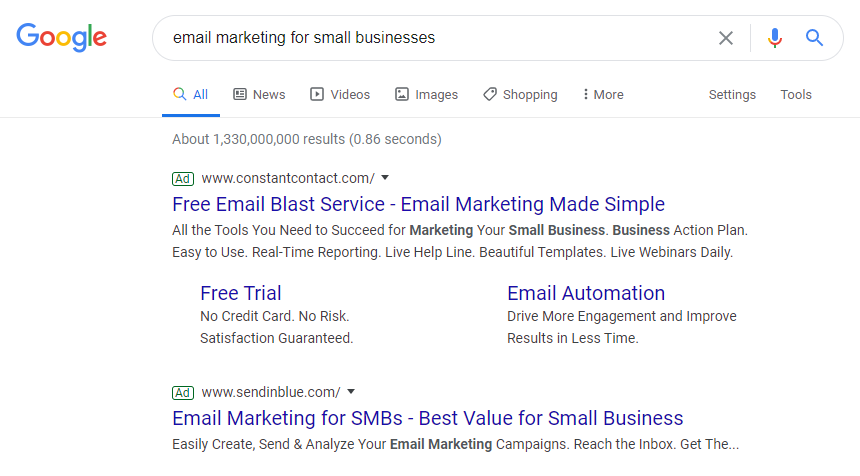860x476 pixels.
Task: Open the search Tools options
Action: (x=796, y=94)
